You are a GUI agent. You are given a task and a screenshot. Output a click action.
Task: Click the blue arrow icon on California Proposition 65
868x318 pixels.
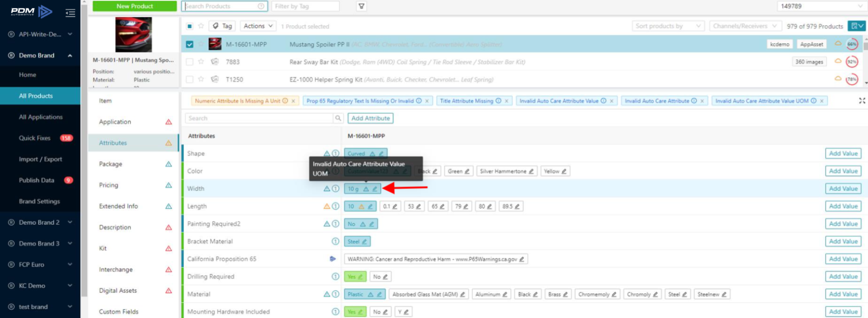(x=333, y=259)
